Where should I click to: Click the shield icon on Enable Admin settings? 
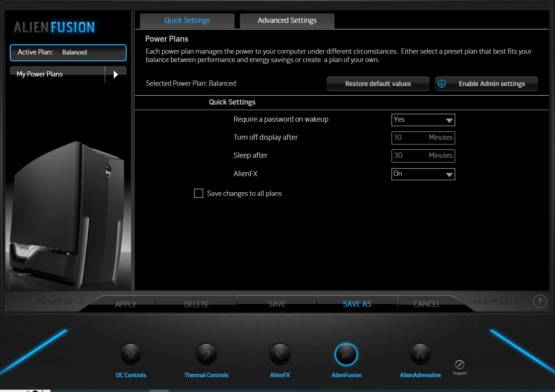click(442, 84)
